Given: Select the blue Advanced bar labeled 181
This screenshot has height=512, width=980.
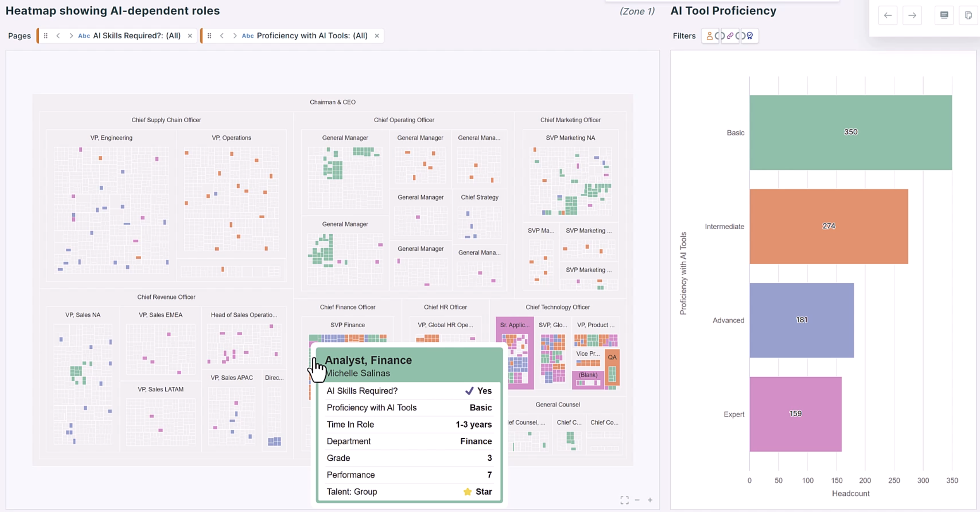Looking at the screenshot, I should (801, 320).
